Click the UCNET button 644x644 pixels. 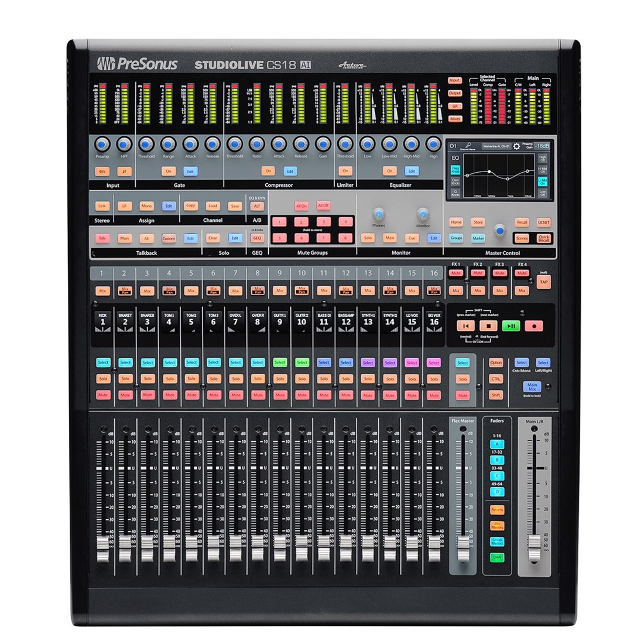[x=544, y=222]
